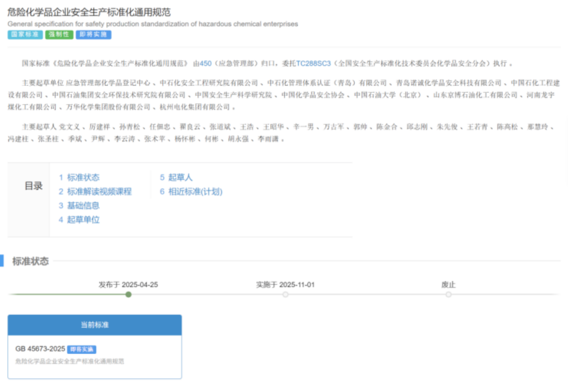Viewport: 568px width, 392px height.
Task: Go to 2 标准解读视频课程 section
Action: pyautogui.click(x=95, y=192)
